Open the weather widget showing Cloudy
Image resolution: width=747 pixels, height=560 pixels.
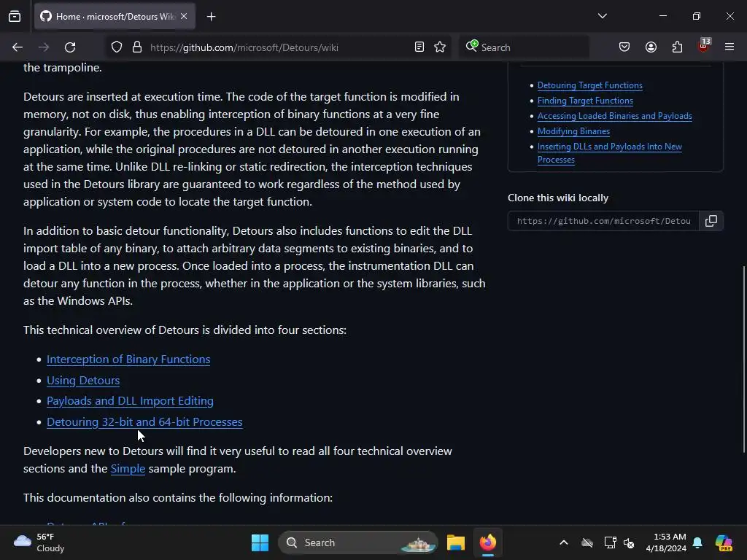coord(39,542)
